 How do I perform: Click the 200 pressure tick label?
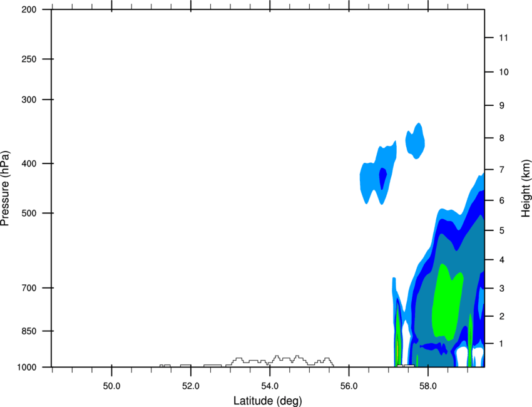[x=29, y=9]
